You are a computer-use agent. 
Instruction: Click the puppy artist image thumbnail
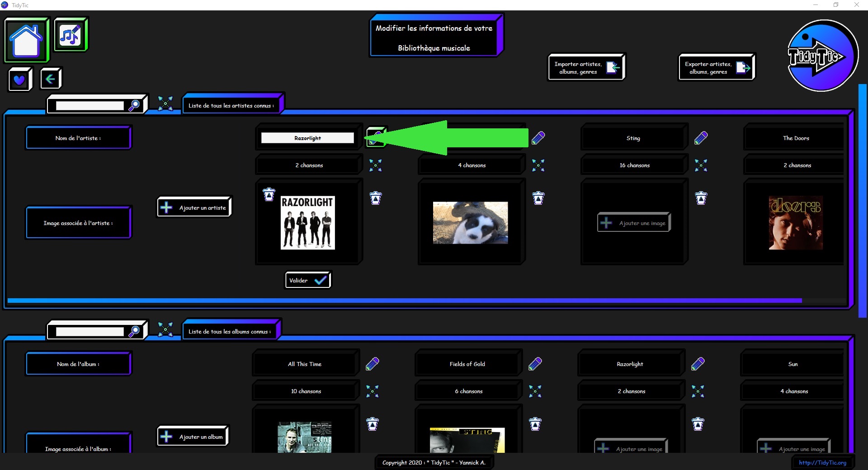[470, 223]
